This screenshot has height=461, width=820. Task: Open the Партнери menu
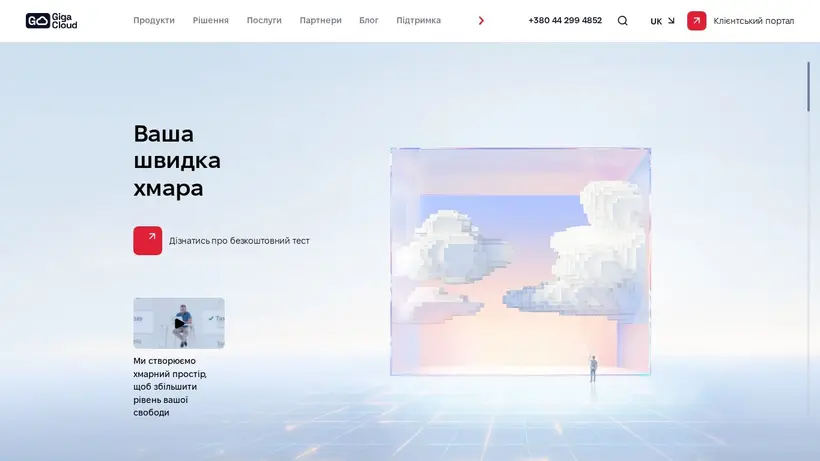(321, 20)
